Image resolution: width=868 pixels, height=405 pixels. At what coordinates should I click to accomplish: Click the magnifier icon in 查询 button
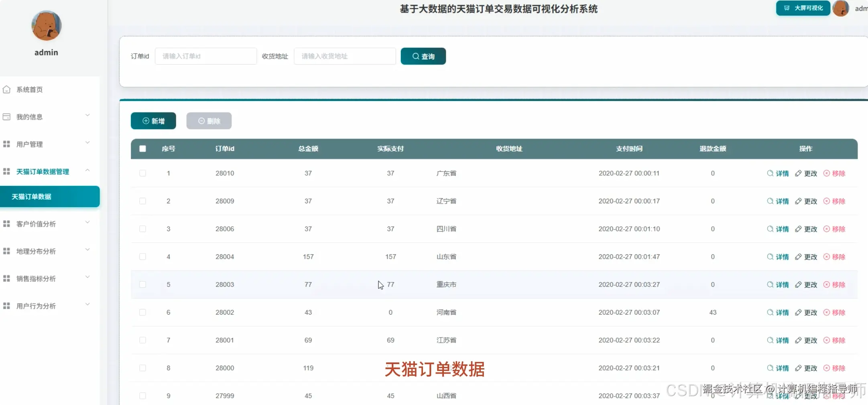(415, 56)
